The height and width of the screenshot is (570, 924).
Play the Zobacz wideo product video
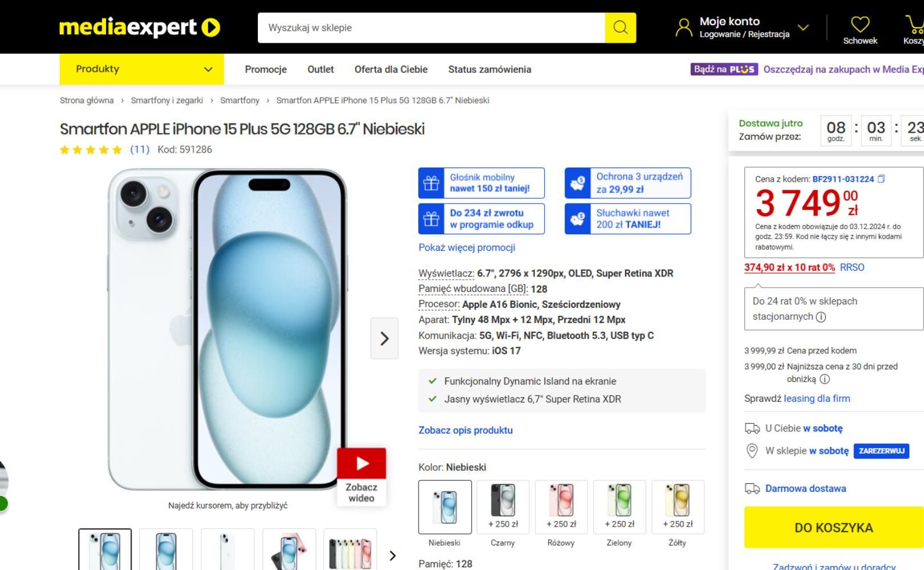(x=362, y=476)
